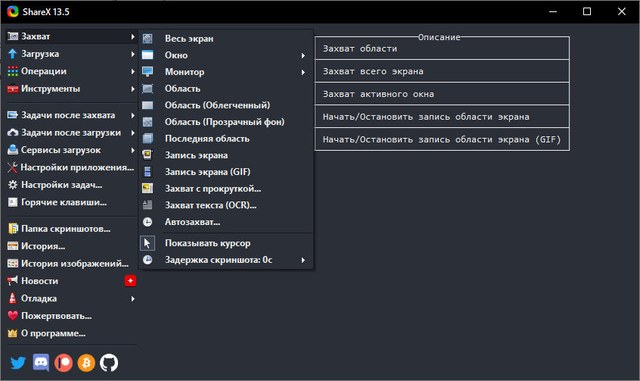Click the Захват текста (OCR) icon

point(147,205)
